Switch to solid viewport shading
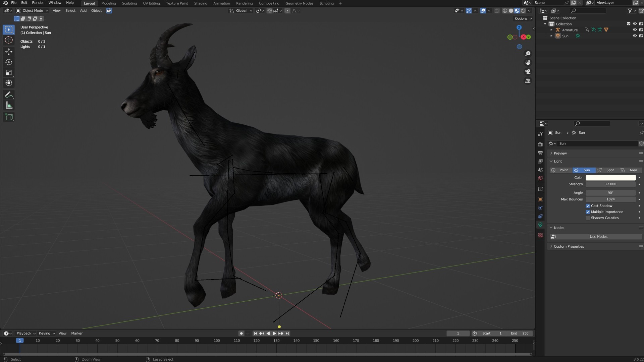 511,11
